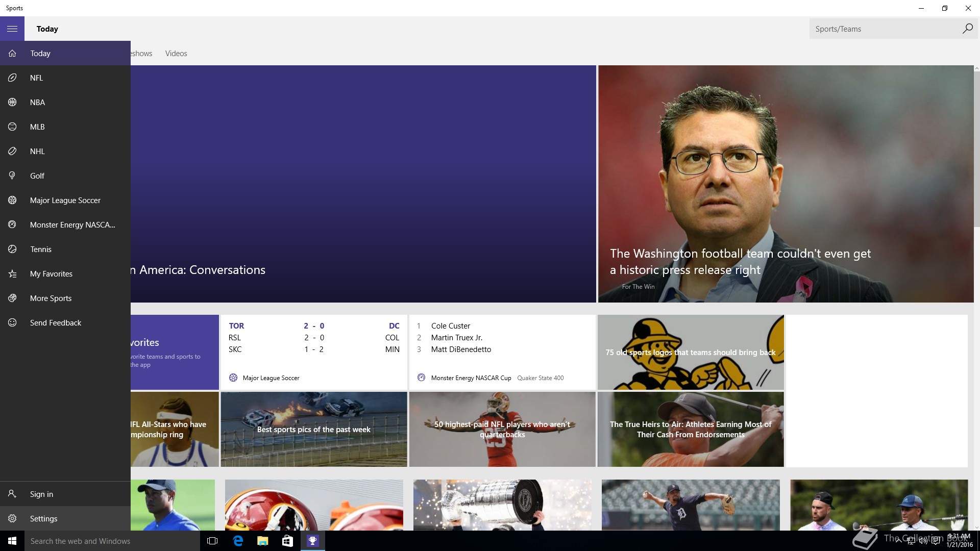Click the My Favorites star icon
The width and height of the screenshot is (980, 551).
(12, 273)
